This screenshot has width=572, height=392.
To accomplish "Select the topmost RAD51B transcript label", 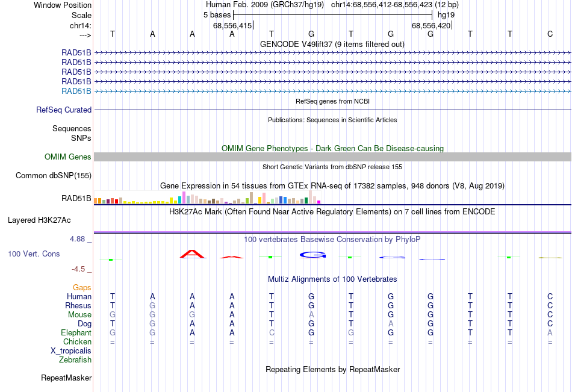I will [x=76, y=52].
